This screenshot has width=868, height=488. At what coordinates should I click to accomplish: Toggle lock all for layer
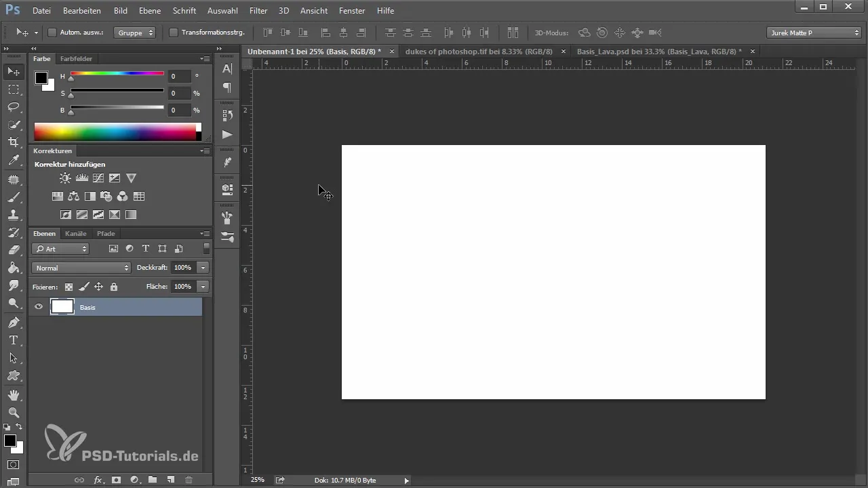point(113,287)
